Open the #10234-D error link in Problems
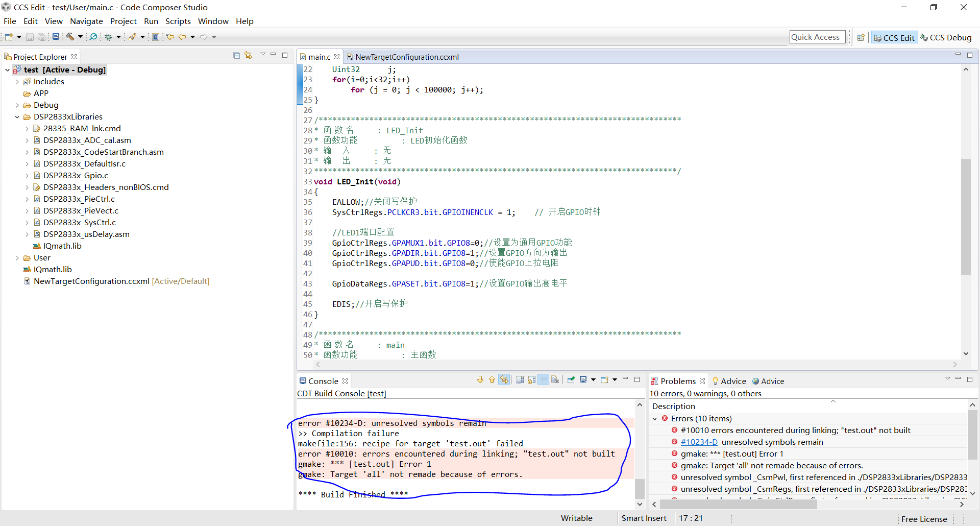This screenshot has height=526, width=980. coord(699,442)
